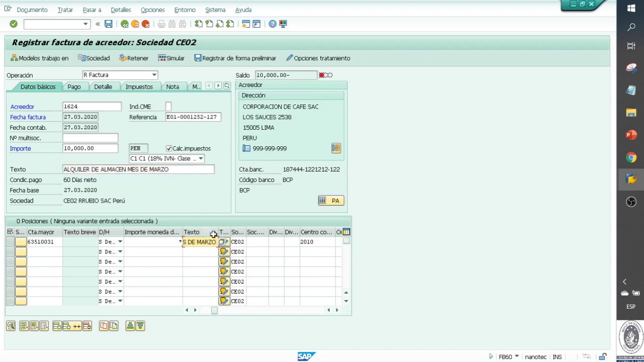The image size is (644, 362).
Task: Open the Pasar a menu
Action: [92, 10]
